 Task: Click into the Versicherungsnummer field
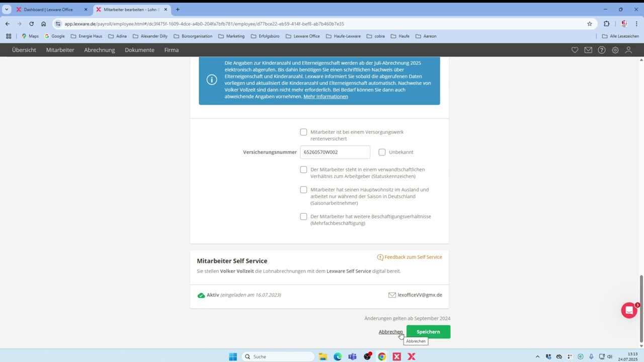tap(335, 152)
